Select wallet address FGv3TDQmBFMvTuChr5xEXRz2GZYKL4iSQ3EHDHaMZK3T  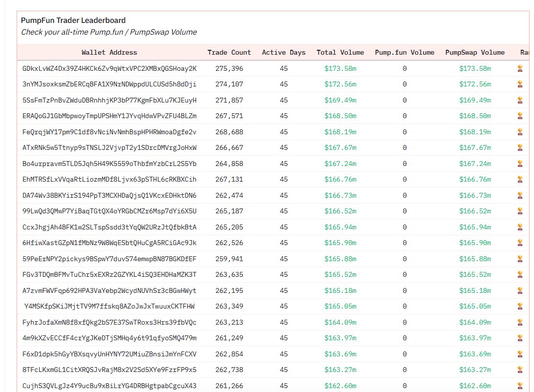pyautogui.click(x=109, y=274)
